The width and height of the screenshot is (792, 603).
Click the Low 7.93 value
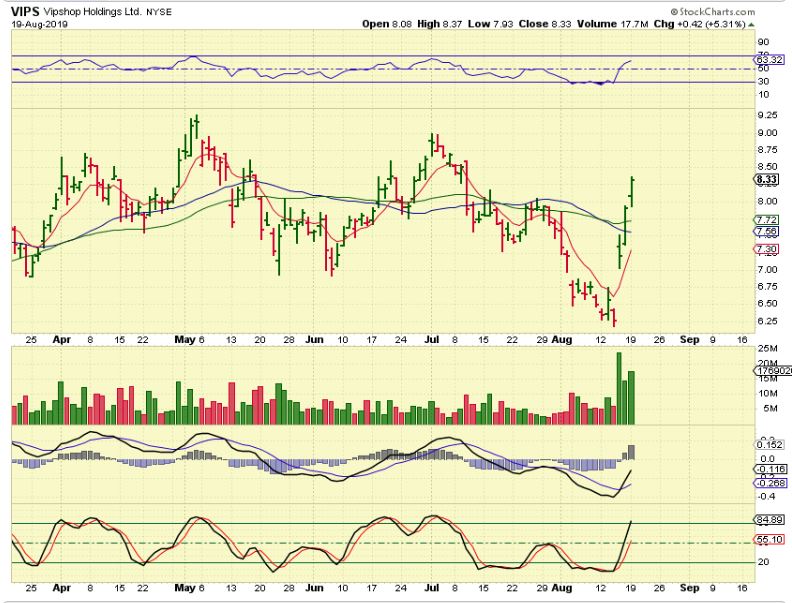pos(490,24)
